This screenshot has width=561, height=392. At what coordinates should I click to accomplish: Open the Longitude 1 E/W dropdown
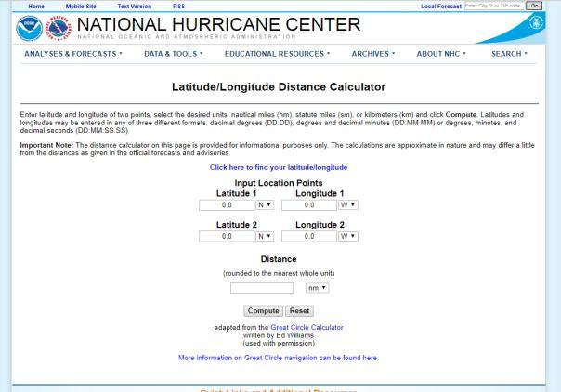click(x=347, y=205)
